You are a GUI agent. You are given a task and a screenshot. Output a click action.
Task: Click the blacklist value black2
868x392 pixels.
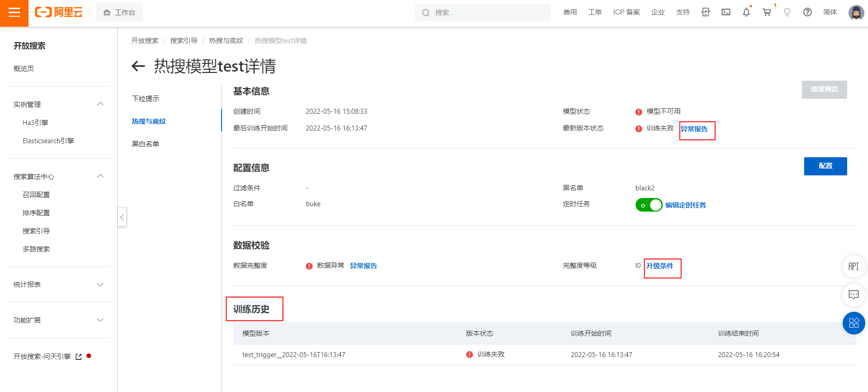click(x=645, y=188)
